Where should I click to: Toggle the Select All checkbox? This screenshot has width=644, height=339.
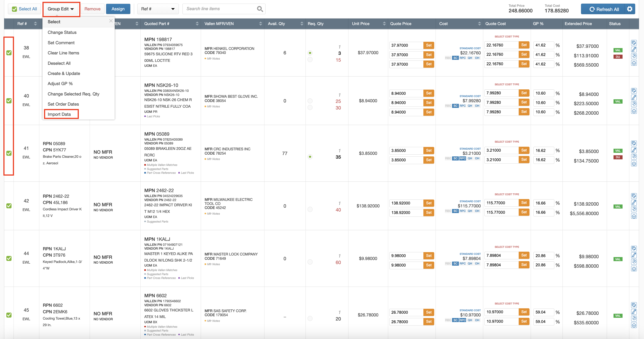click(14, 9)
